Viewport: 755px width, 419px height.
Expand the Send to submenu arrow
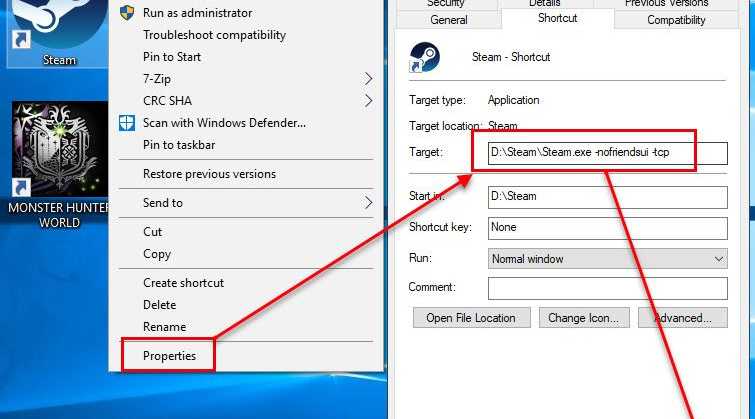pos(368,203)
